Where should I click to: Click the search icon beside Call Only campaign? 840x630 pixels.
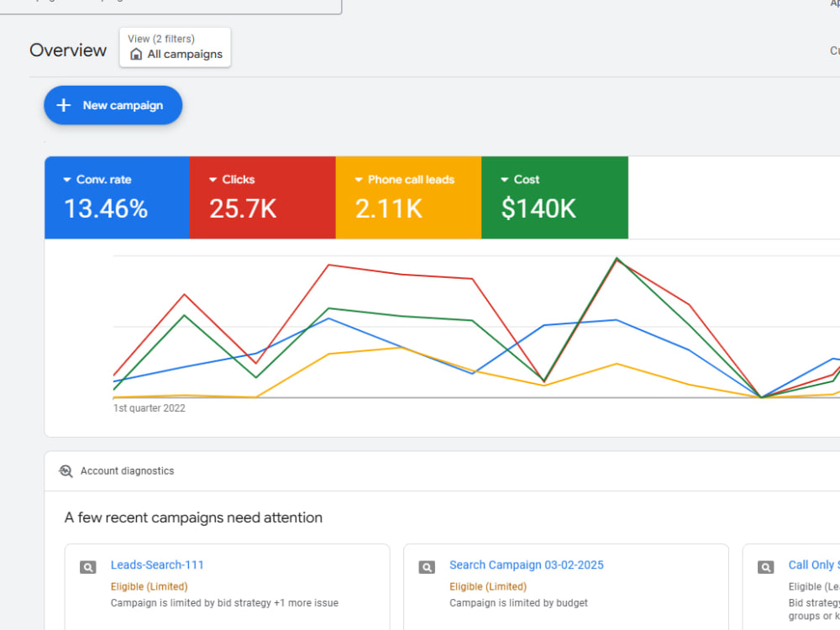click(x=765, y=567)
